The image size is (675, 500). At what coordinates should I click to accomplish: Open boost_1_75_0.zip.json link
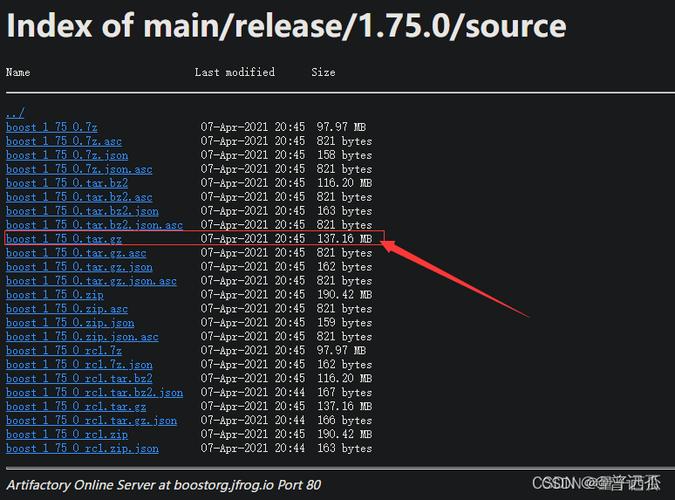click(70, 323)
